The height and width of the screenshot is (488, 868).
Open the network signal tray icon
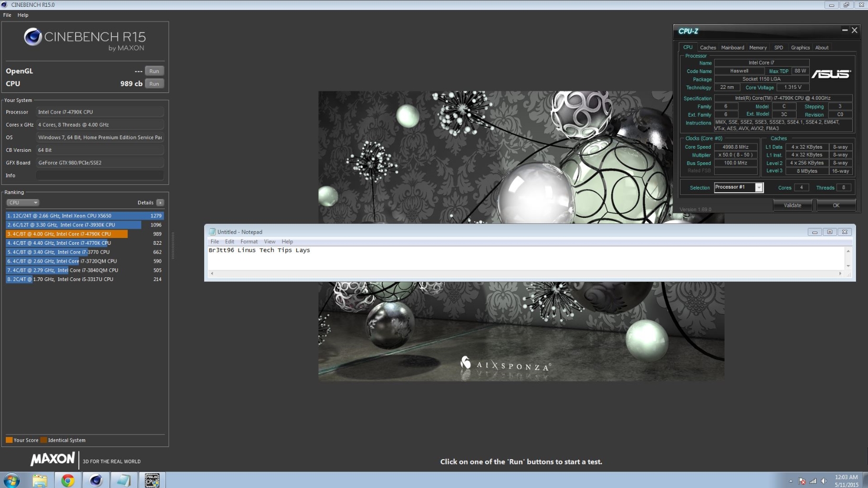(813, 481)
